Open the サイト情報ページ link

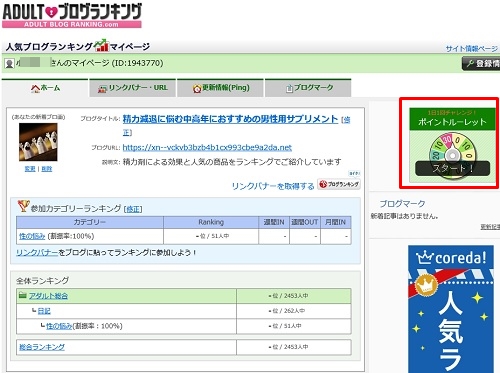(x=472, y=49)
